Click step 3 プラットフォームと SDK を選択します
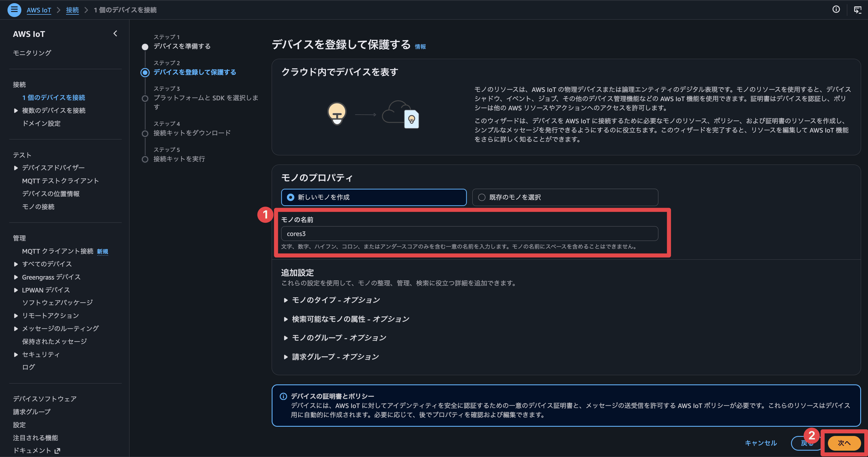Viewport: 868px width, 457px height. pos(206,102)
